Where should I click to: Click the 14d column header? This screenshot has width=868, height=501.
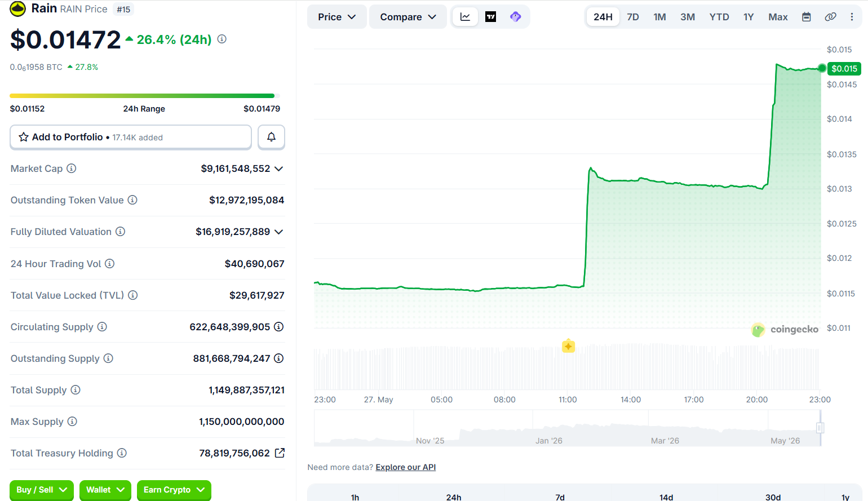pyautogui.click(x=666, y=497)
